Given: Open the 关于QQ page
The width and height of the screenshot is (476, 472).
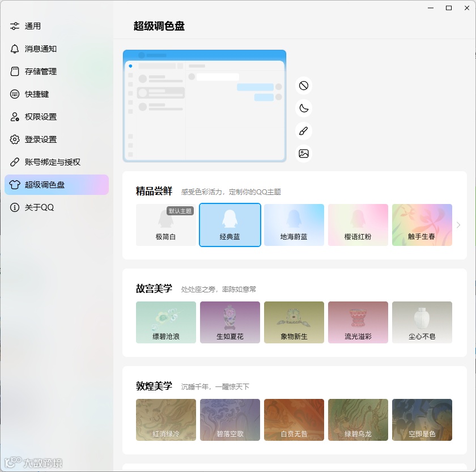Looking at the screenshot, I should pos(57,207).
